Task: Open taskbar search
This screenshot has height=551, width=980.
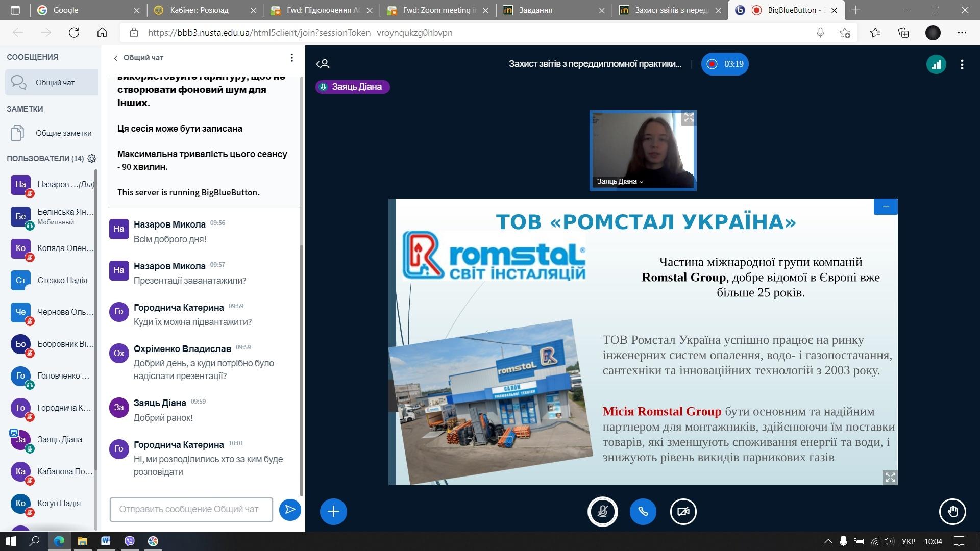Action: coord(34,541)
